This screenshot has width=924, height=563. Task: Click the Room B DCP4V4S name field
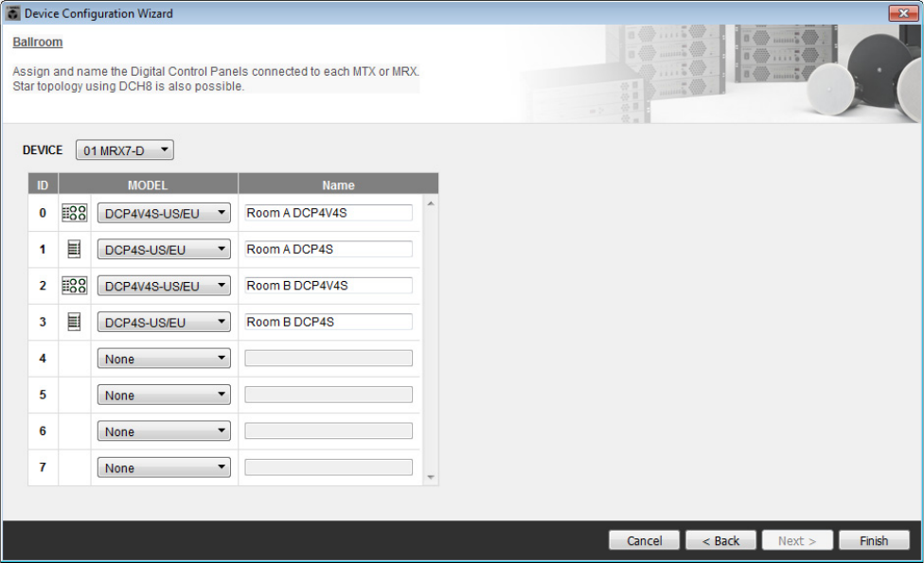click(x=329, y=286)
